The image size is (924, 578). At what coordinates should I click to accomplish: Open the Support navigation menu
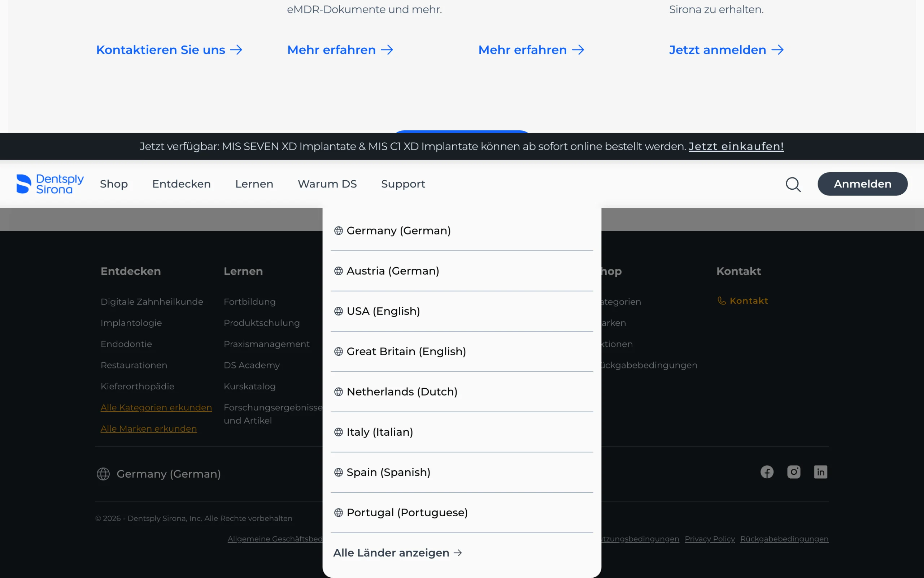(403, 184)
